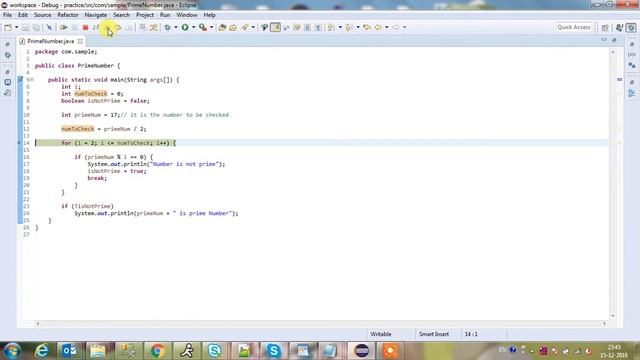
Task: Click the Search flashlight toolbar icon
Action: point(244,27)
